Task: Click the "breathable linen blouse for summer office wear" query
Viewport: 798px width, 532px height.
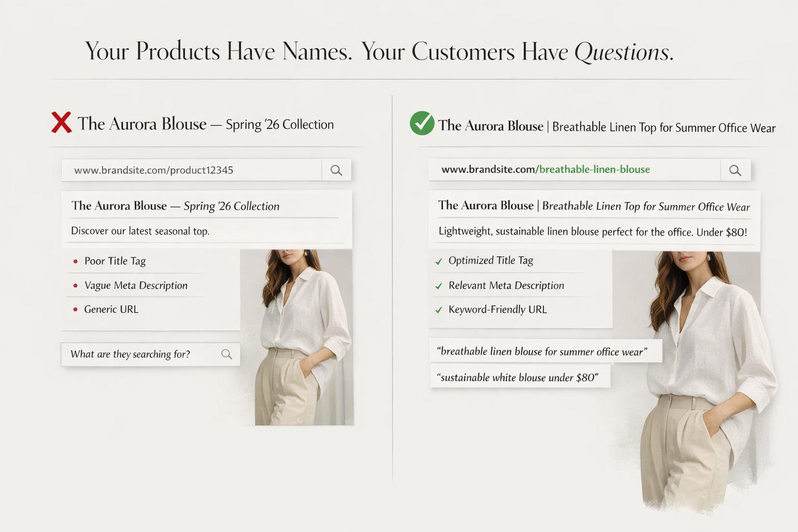Action: [546, 351]
